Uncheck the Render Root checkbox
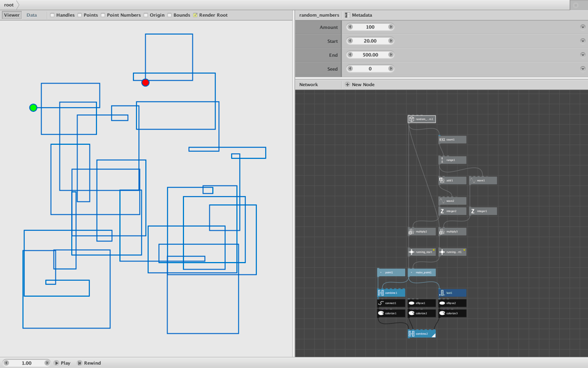 point(195,15)
